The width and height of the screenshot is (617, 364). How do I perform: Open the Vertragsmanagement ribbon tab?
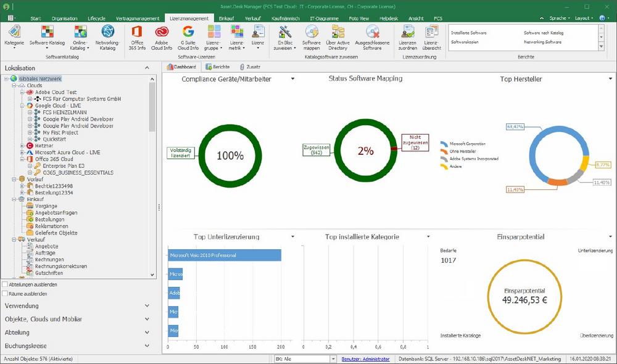(138, 18)
